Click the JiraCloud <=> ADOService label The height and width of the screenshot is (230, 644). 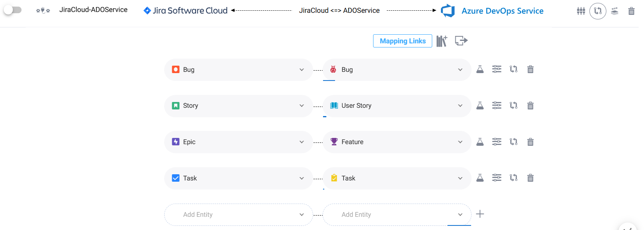tap(339, 10)
